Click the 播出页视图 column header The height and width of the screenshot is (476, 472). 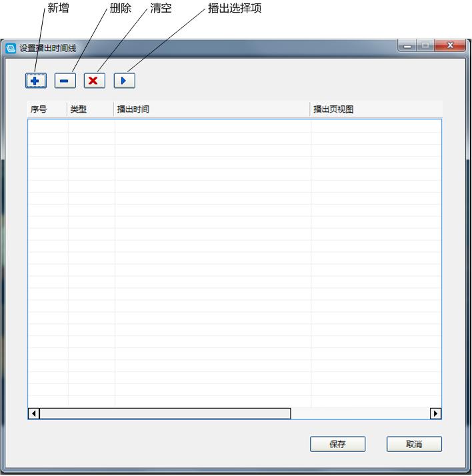pos(376,109)
